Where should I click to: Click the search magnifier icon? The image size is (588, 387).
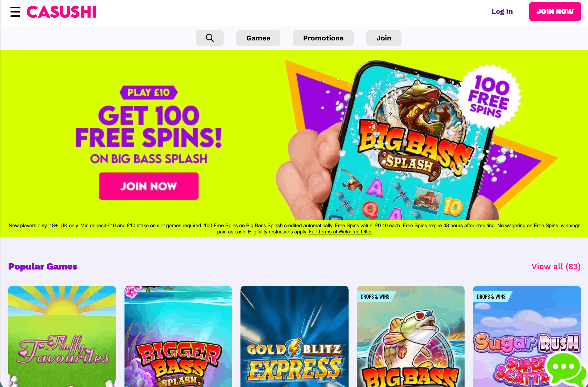point(209,38)
